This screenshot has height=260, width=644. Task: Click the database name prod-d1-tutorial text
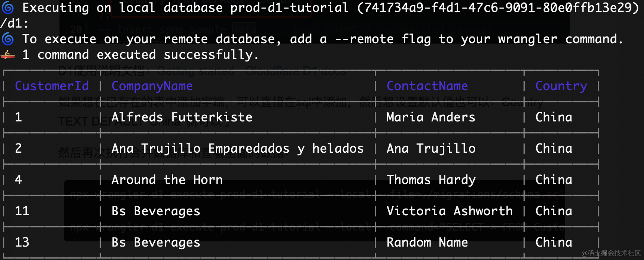click(x=290, y=7)
